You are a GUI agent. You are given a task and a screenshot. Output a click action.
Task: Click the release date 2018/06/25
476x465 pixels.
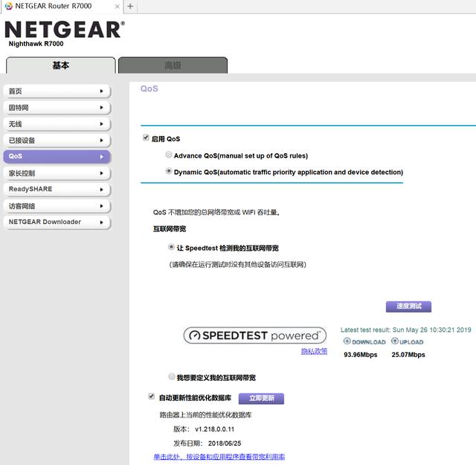[x=225, y=443]
